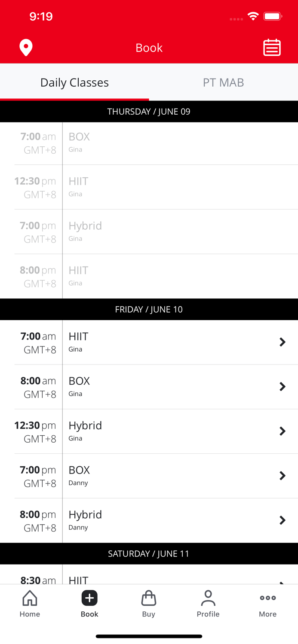Tap the Wi-Fi status icon

pos(253,16)
